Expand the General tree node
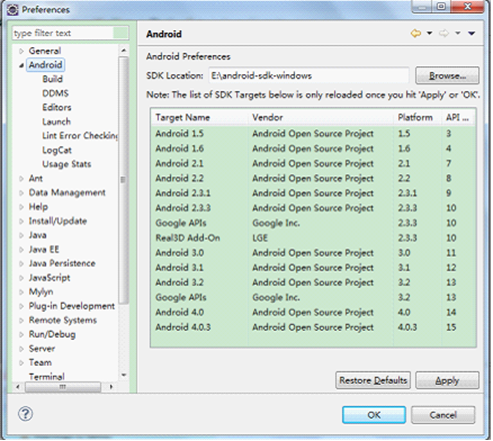The height and width of the screenshot is (441, 493). 21,51
